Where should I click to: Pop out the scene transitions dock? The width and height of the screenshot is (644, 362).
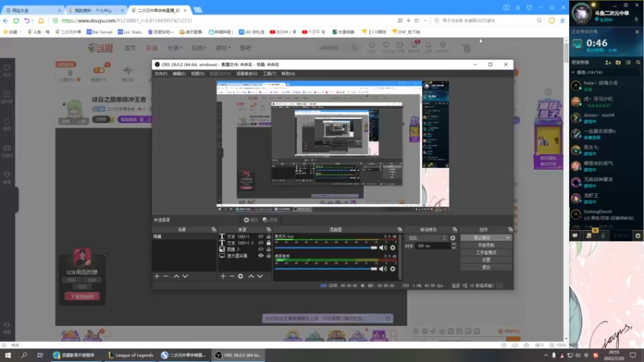455,230
